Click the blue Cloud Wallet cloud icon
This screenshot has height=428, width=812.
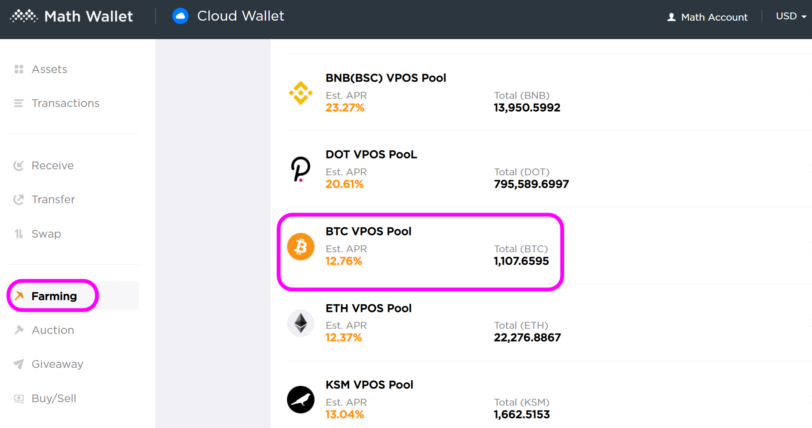coord(180,16)
